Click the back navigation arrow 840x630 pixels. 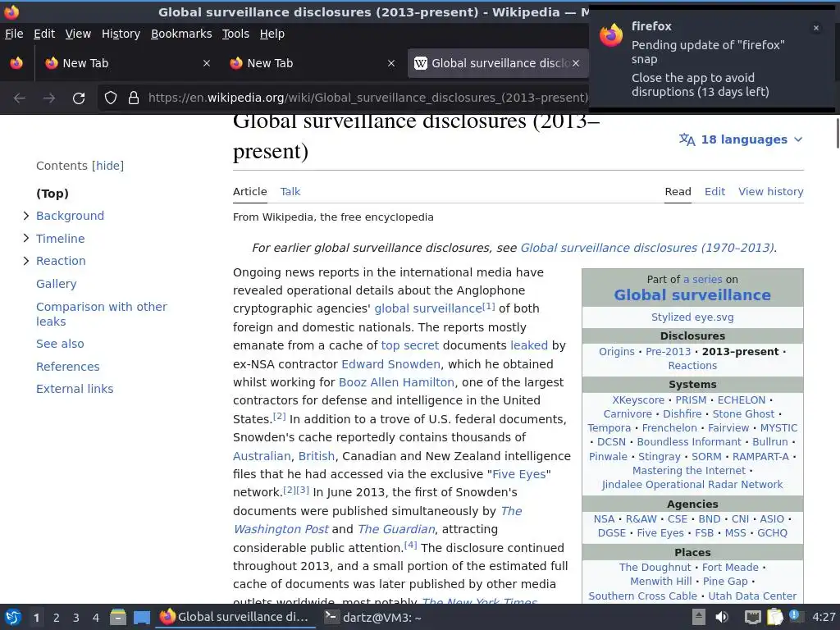pyautogui.click(x=20, y=98)
